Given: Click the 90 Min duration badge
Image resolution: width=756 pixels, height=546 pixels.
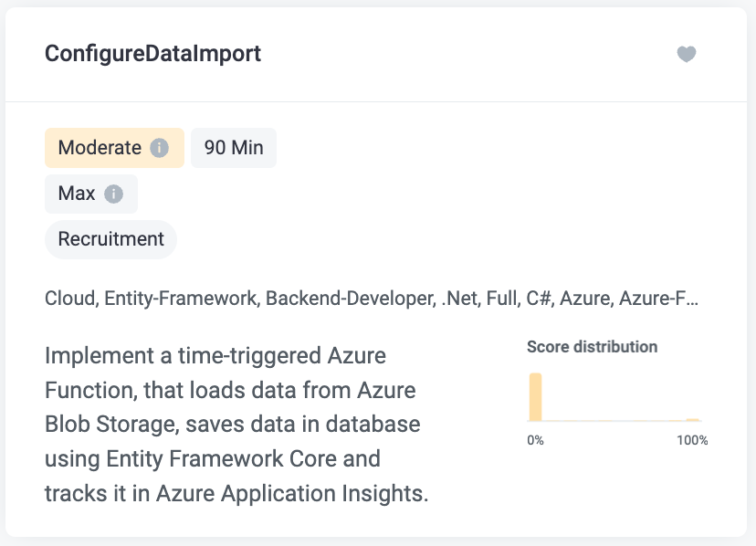Looking at the screenshot, I should pyautogui.click(x=234, y=147).
